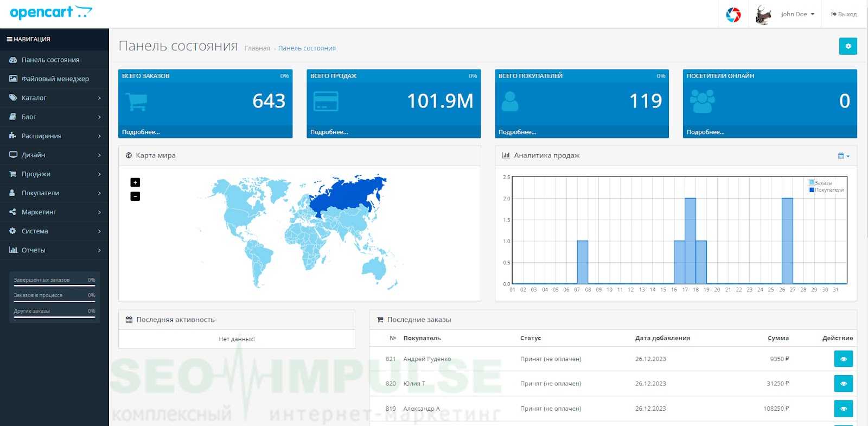Open order 819 using eye button
This screenshot has width=868, height=426.
[843, 409]
